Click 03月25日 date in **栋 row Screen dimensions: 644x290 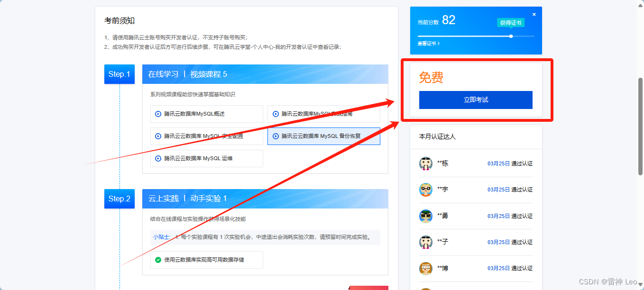tap(498, 163)
